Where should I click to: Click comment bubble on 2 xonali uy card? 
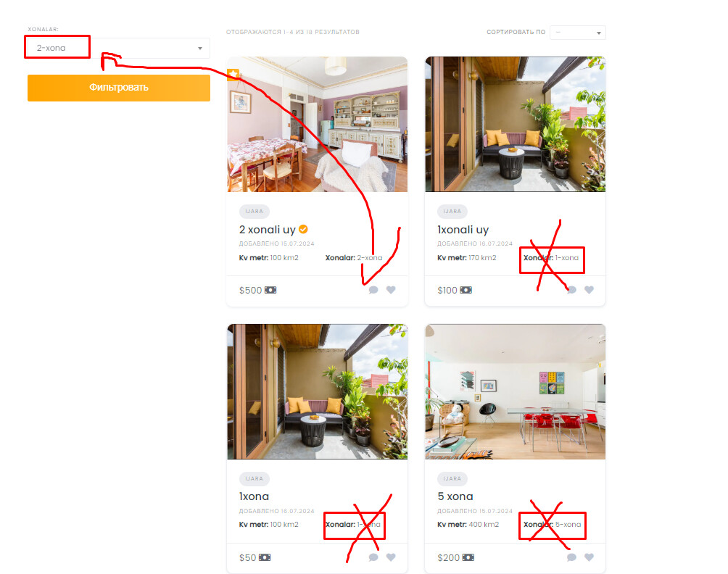click(373, 290)
